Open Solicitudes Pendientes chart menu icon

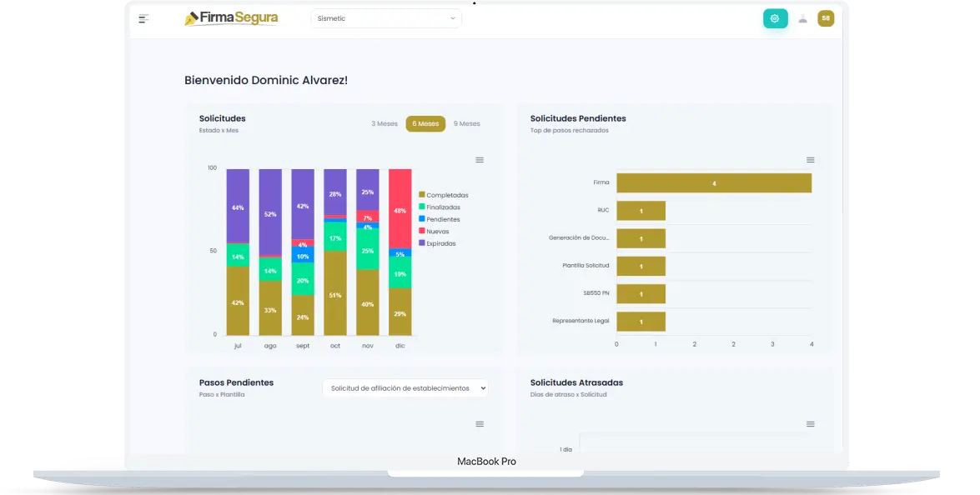(810, 160)
